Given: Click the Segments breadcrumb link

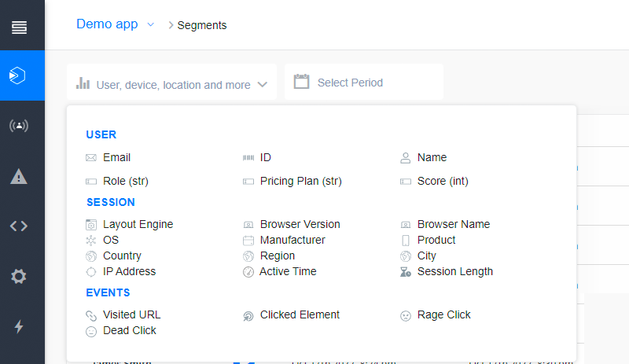Looking at the screenshot, I should pos(202,25).
